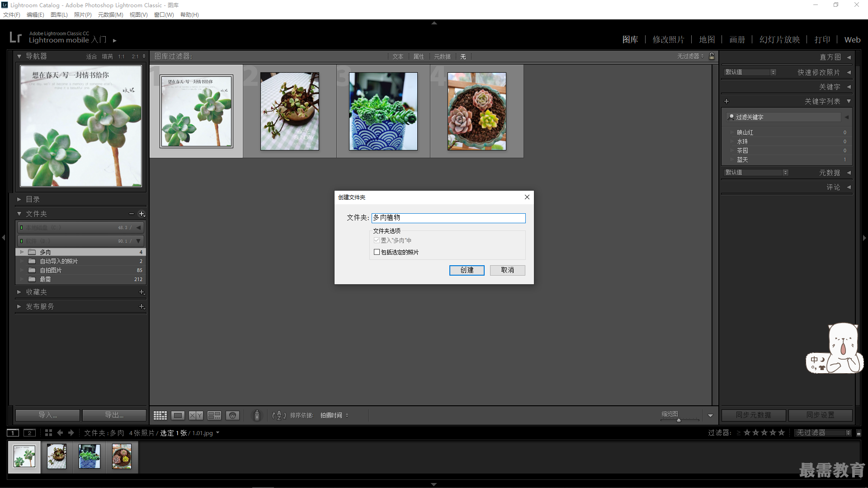Image resolution: width=868 pixels, height=488 pixels.
Task: Select Fill zoom in Navigator
Action: [x=107, y=56]
